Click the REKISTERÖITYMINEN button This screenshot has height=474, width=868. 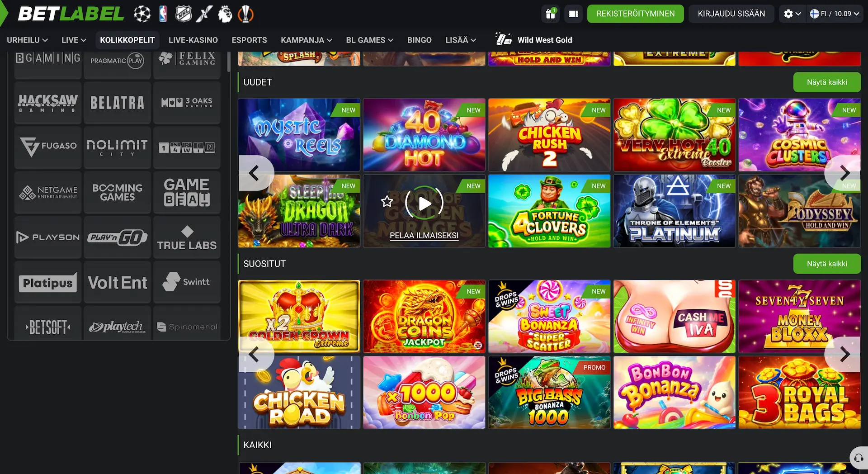point(635,14)
